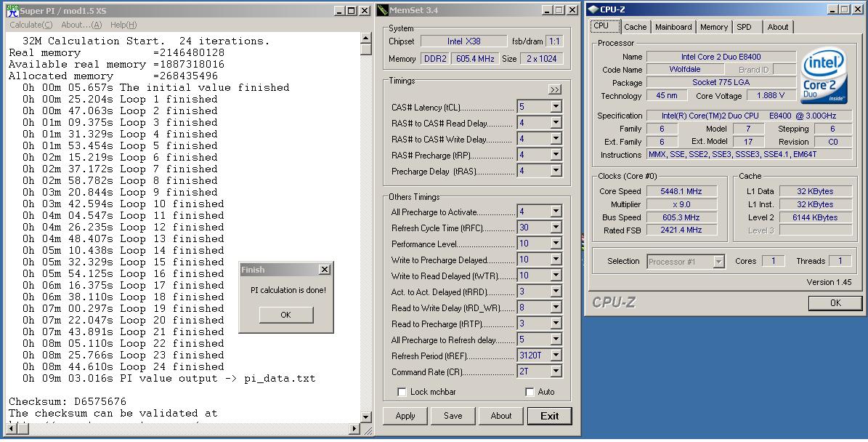
Task: Open the All Precharge to Activate dropdown
Action: tap(556, 212)
